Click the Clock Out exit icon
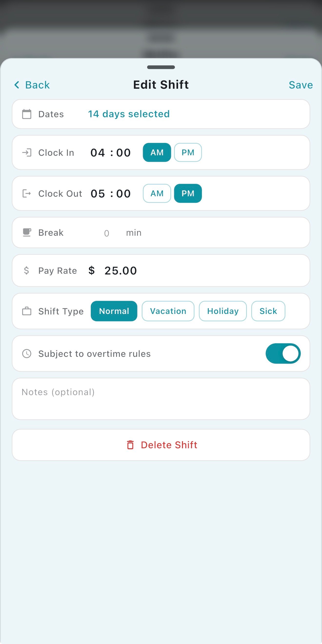Image resolution: width=322 pixels, height=644 pixels. click(x=27, y=194)
